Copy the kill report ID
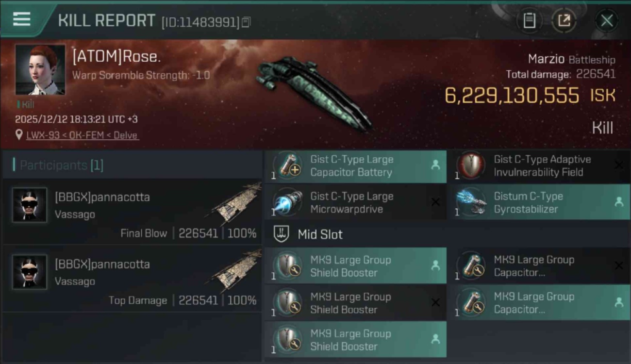The height and width of the screenshot is (364, 631). (x=246, y=22)
